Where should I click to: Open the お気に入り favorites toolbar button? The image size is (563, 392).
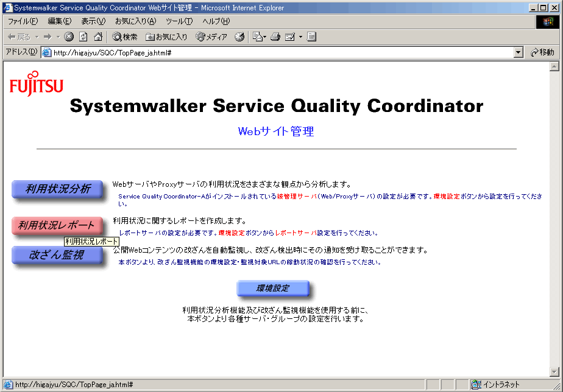coord(166,37)
